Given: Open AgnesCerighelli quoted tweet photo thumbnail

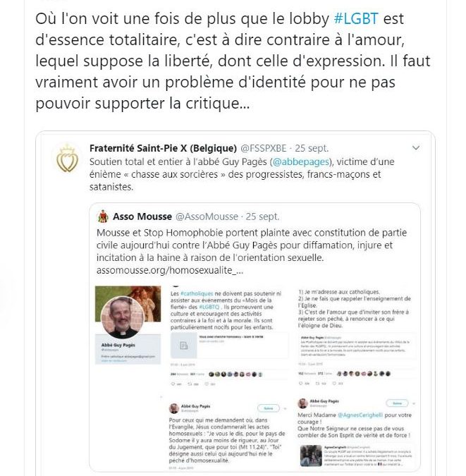Looking at the screenshot, I should point(311,456).
